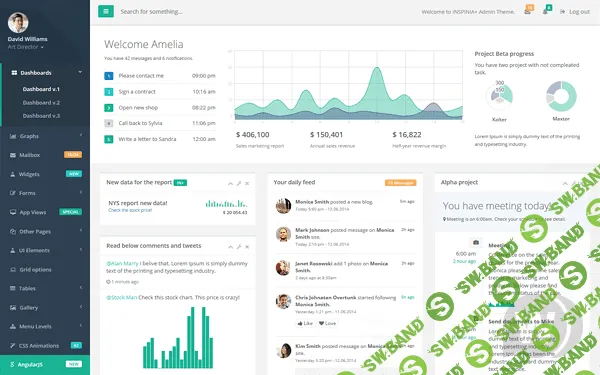
Task: Select Dashboard v.3
Action: tap(41, 116)
